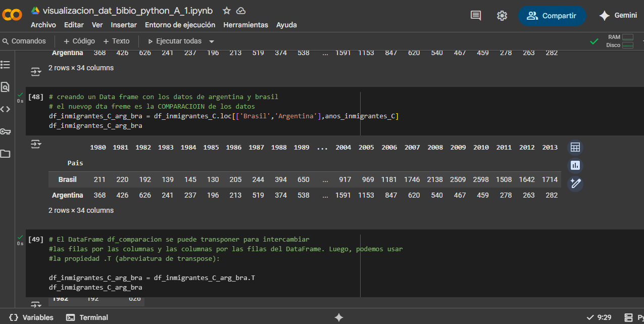Click the 2013 column header
This screenshot has height=324, width=644.
[x=550, y=148]
